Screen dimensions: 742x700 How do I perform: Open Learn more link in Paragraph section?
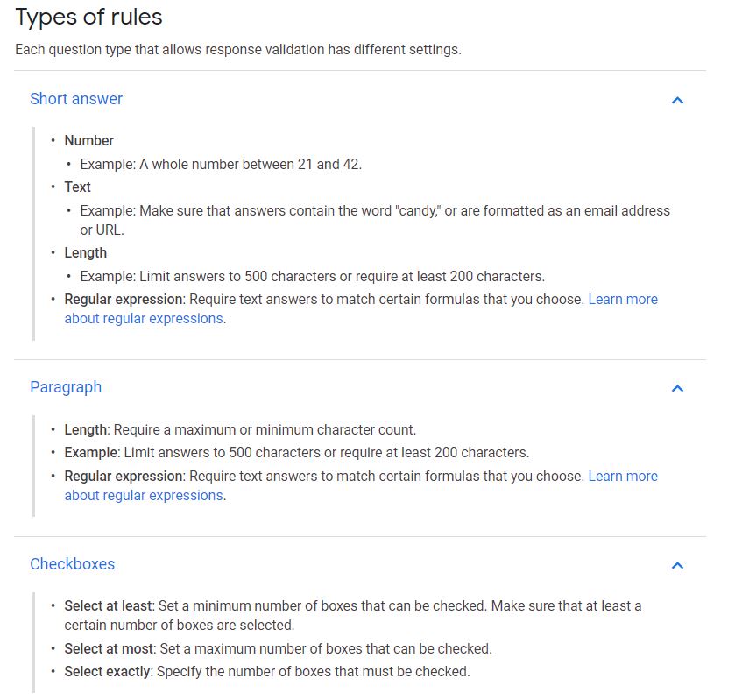(x=622, y=477)
